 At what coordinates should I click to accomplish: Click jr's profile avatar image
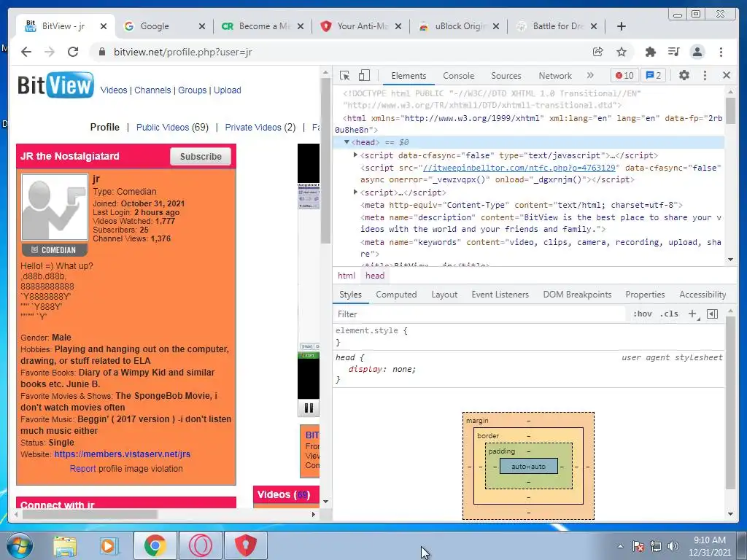(x=55, y=207)
